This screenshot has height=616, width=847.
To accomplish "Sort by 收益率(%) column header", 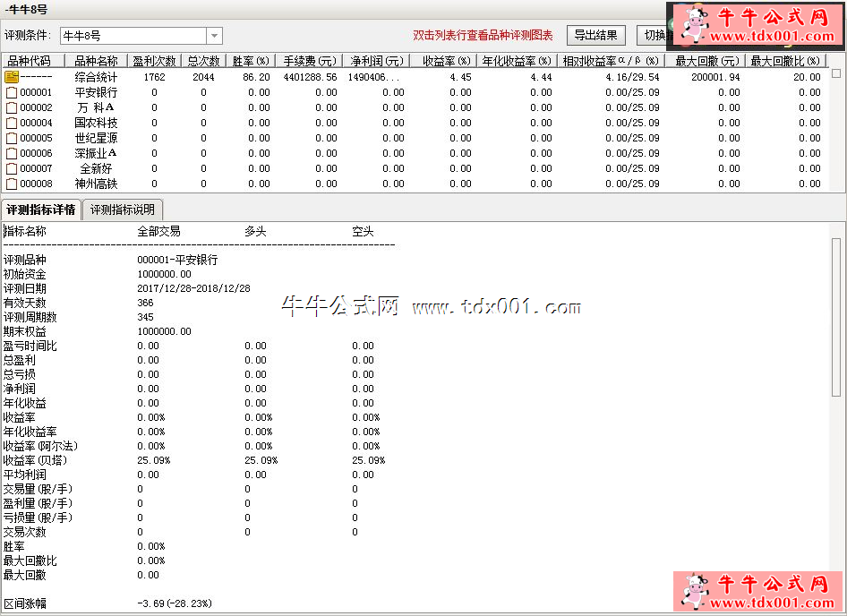I will (x=444, y=61).
